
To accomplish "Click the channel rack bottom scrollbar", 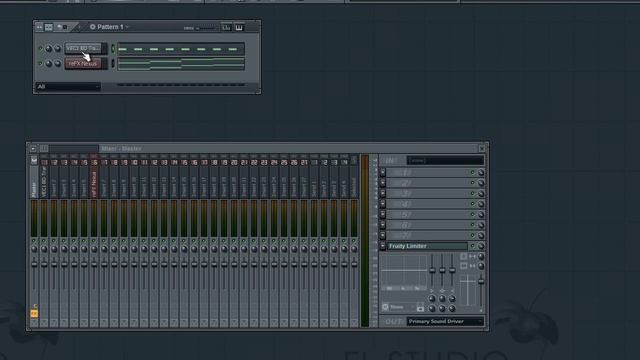I will (x=181, y=85).
